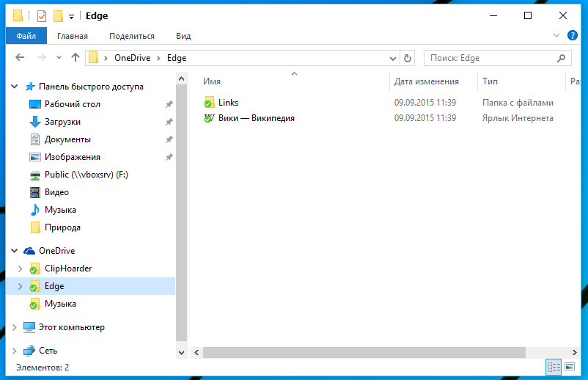Image resolution: width=588 pixels, height=380 pixels.
Task: Click Edge in the address breadcrumb
Action: click(177, 58)
